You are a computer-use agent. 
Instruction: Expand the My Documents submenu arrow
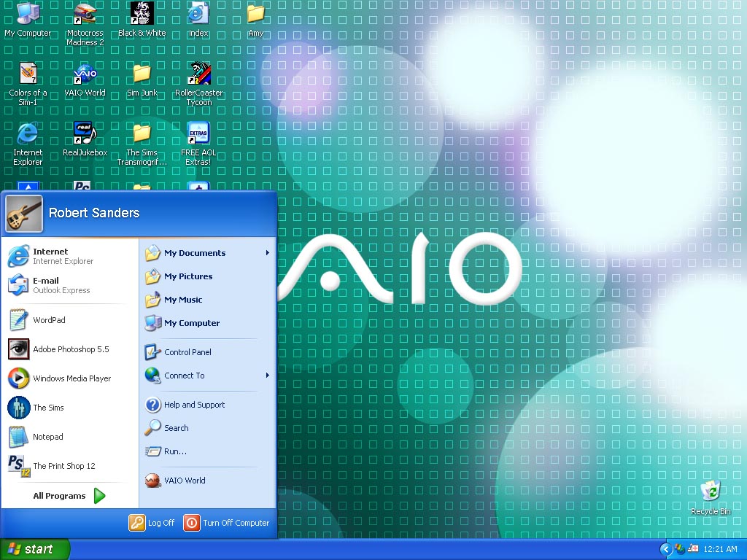pyautogui.click(x=268, y=253)
